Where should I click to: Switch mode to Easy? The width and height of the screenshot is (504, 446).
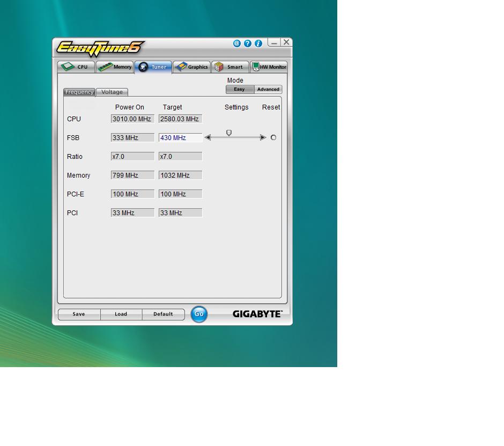[240, 90]
